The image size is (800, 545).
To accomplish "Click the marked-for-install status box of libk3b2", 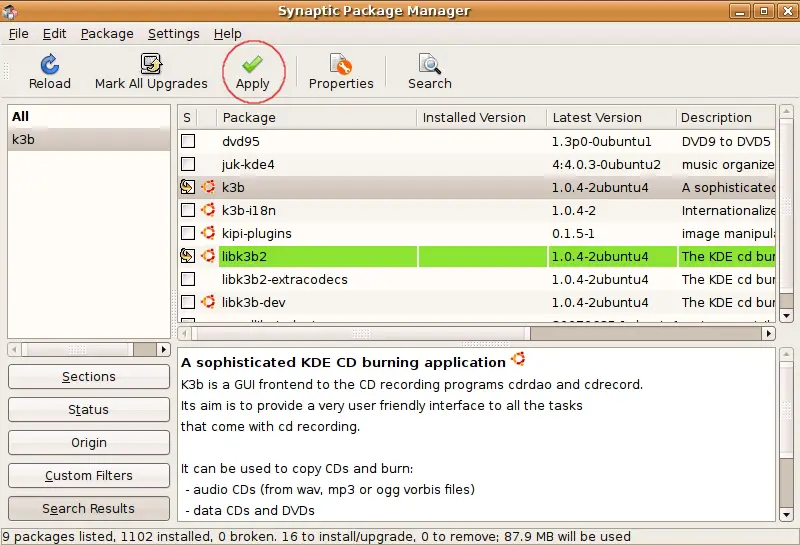I will 188,256.
